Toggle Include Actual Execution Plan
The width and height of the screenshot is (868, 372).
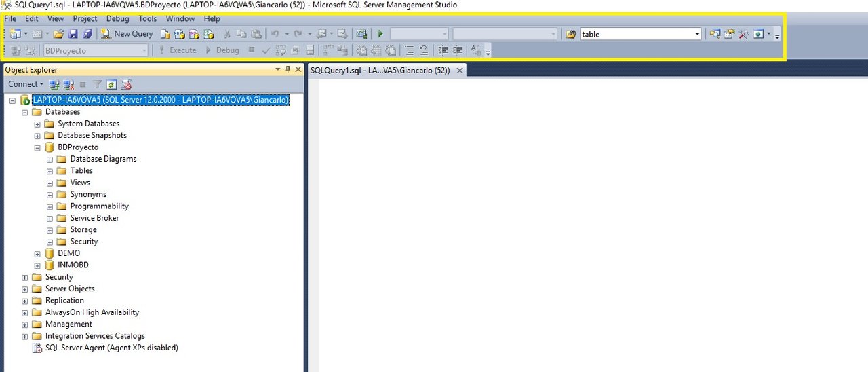328,50
